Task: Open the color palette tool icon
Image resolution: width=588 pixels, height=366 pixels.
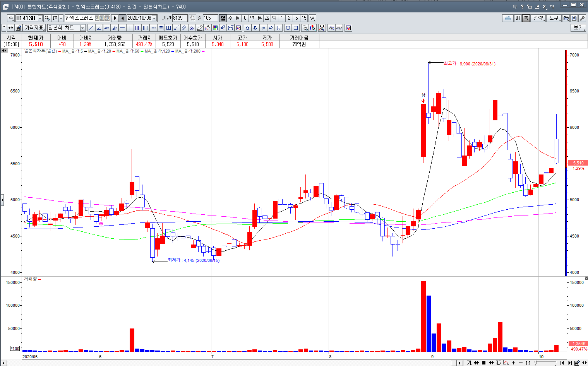Action: point(215,28)
